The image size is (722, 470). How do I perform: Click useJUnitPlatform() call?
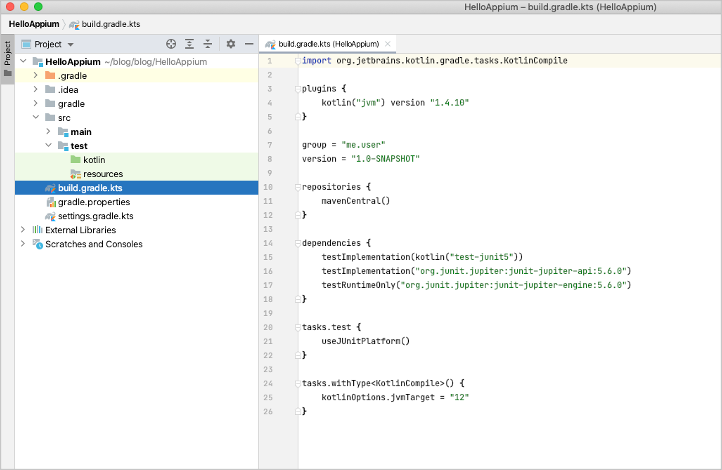[x=366, y=341]
